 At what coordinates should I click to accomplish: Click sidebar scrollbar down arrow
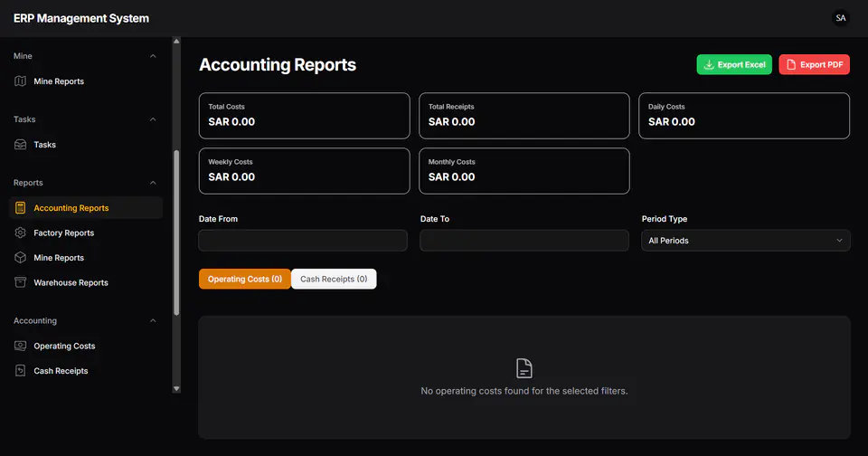(x=176, y=389)
